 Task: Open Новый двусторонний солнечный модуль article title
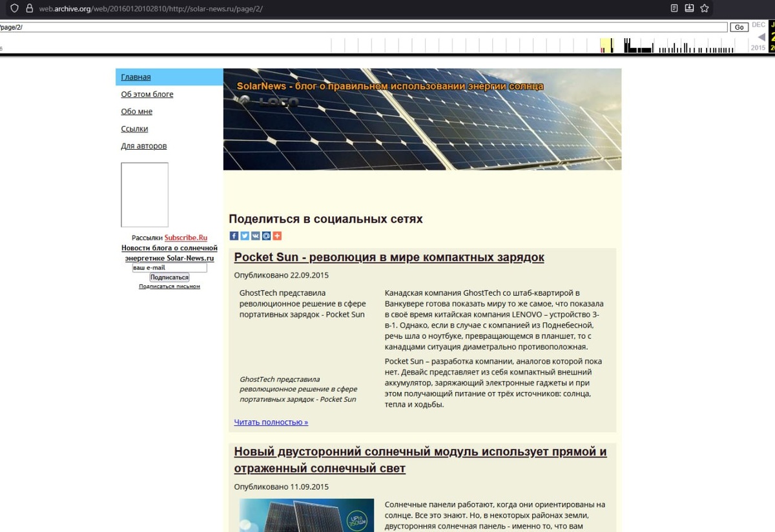pos(420,460)
